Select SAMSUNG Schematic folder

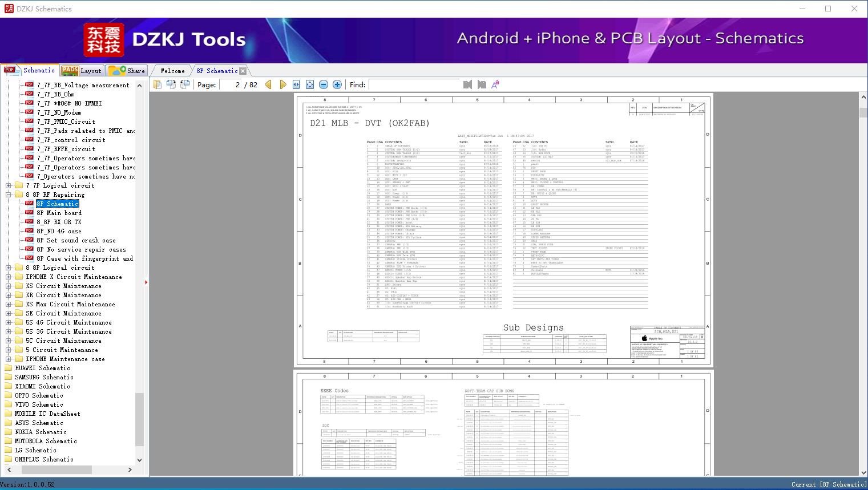tap(45, 377)
